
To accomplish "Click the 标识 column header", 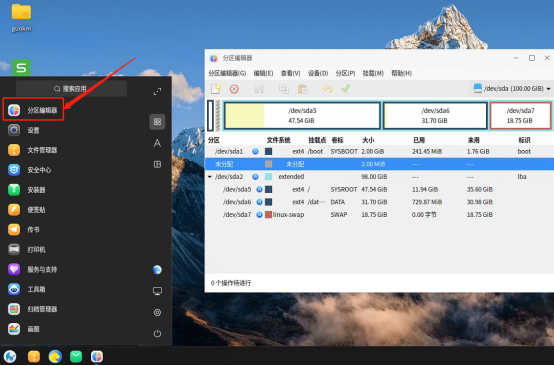I will tap(524, 140).
